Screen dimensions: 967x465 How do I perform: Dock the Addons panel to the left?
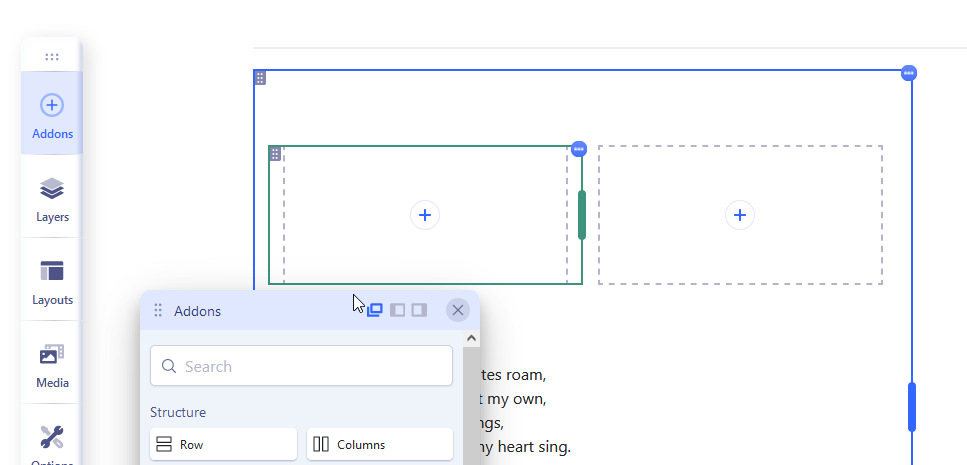pyautogui.click(x=397, y=310)
